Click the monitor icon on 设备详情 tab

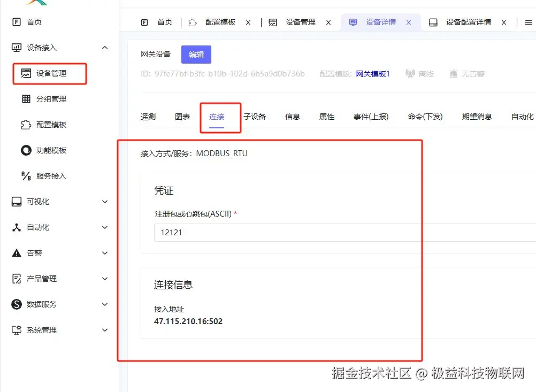click(x=353, y=22)
